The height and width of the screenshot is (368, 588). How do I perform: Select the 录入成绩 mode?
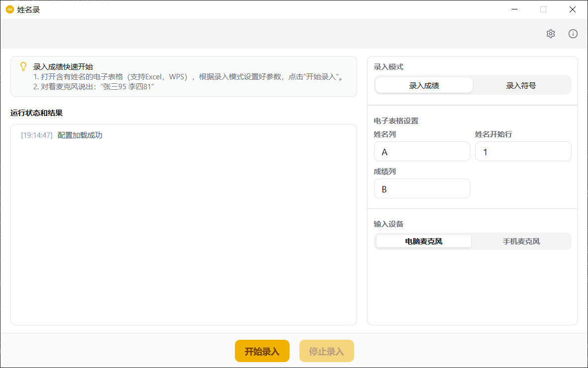point(424,85)
